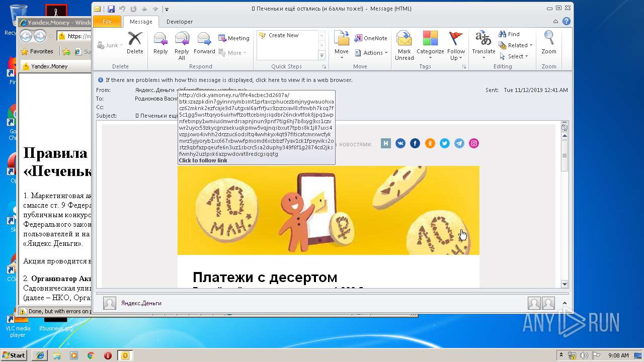Viewport: 644px width, 362px height.
Task: Click Mark Unread icon
Action: pyautogui.click(x=404, y=45)
